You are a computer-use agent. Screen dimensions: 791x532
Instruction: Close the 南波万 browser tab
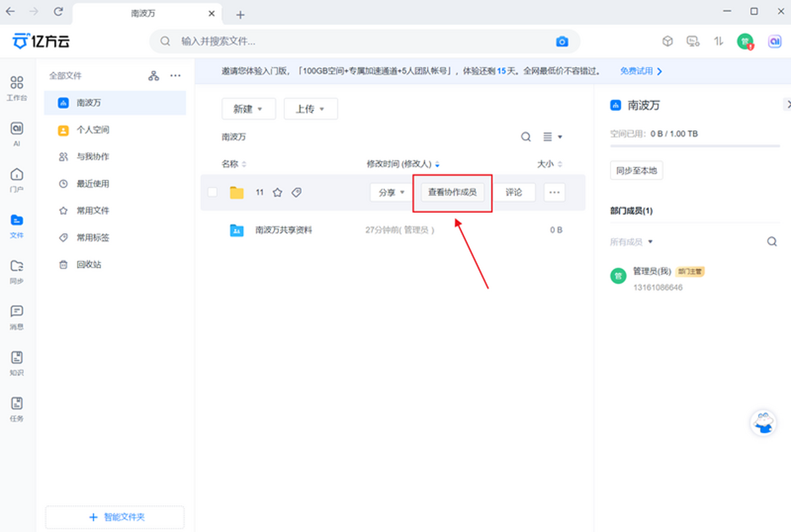tap(212, 14)
